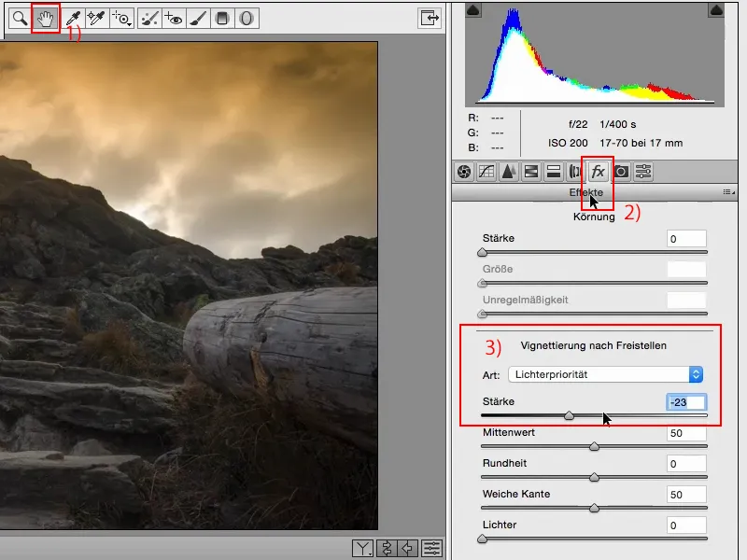Click the 'Vignettierung nach Freistellen' heading
This screenshot has height=560, width=747.
coord(593,345)
